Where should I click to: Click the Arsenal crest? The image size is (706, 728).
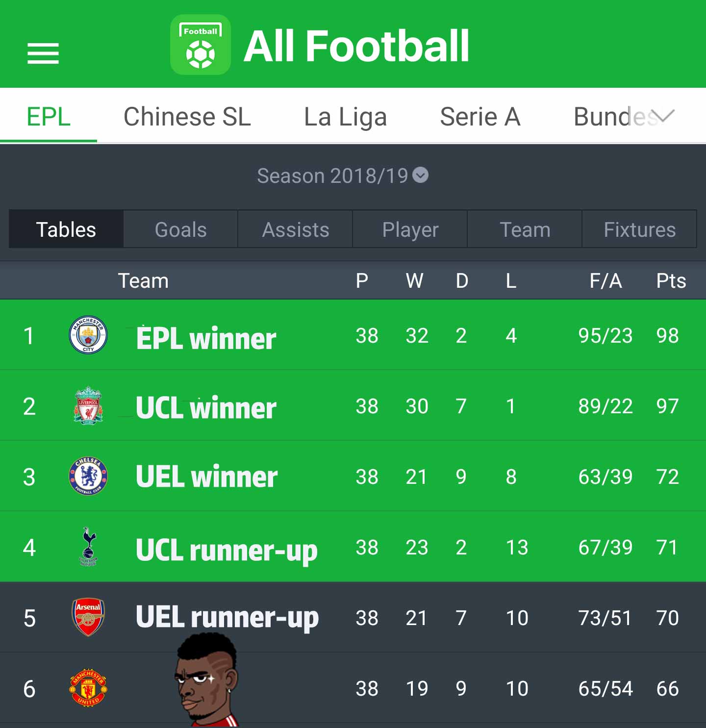[x=88, y=617]
